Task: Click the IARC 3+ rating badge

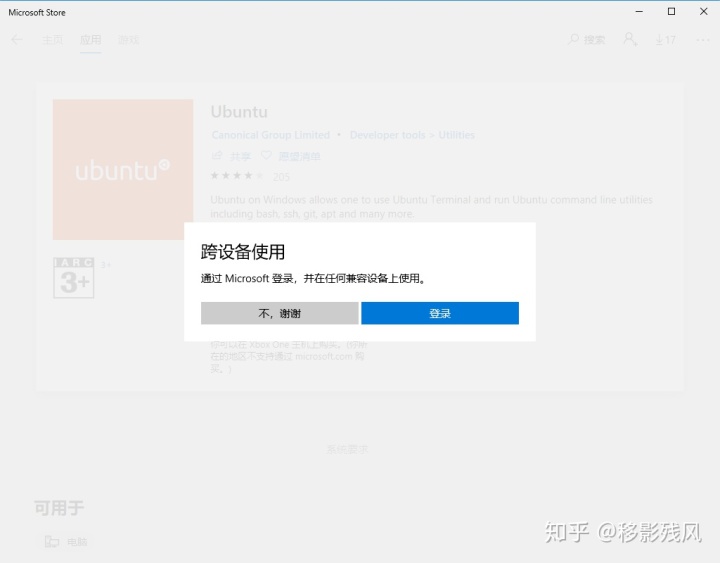Action: coord(74,278)
